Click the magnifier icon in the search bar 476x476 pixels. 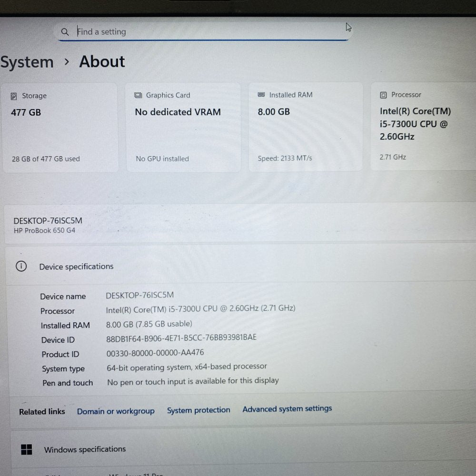tap(65, 31)
